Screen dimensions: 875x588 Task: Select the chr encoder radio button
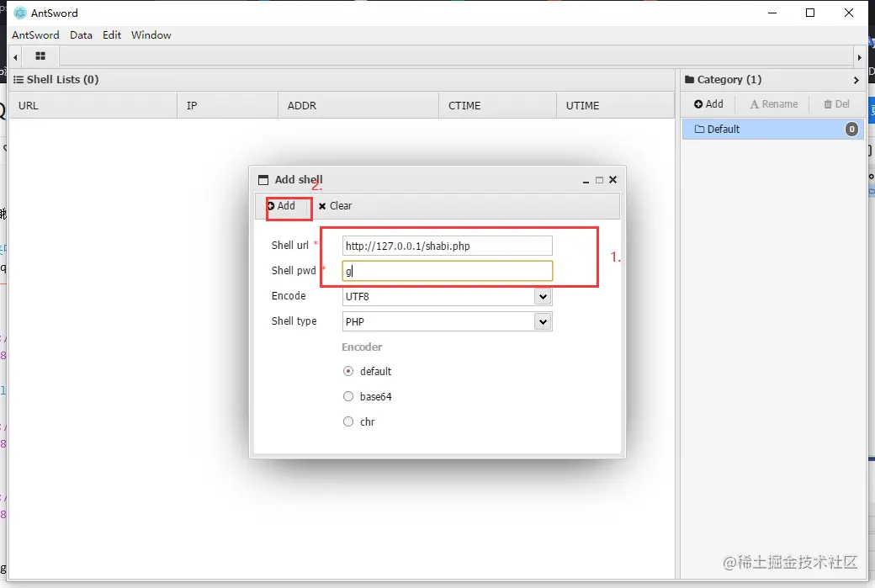pos(348,421)
